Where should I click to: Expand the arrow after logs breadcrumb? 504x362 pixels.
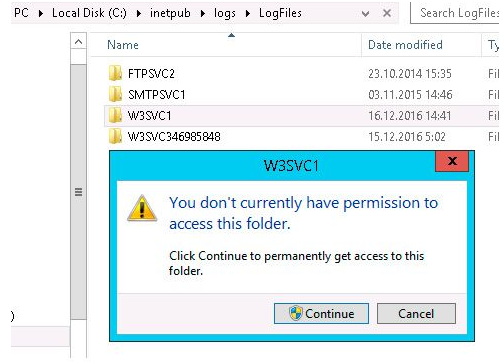(248, 14)
